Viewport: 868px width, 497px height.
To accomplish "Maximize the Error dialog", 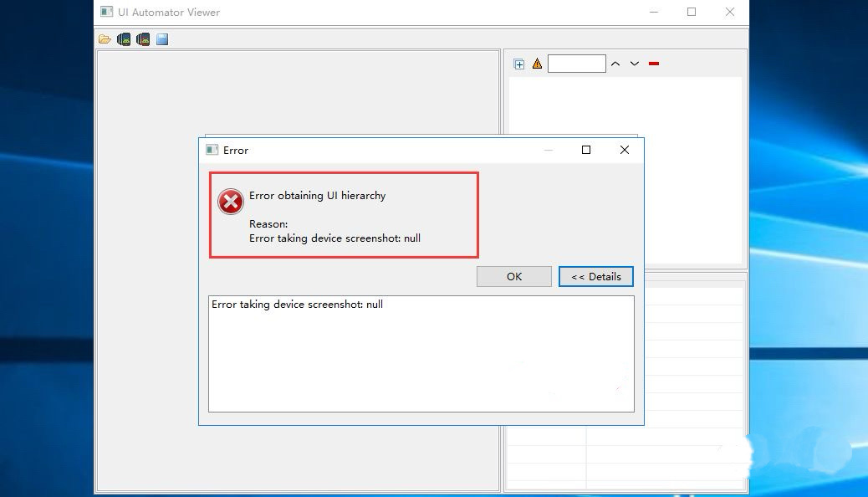I will tap(586, 150).
